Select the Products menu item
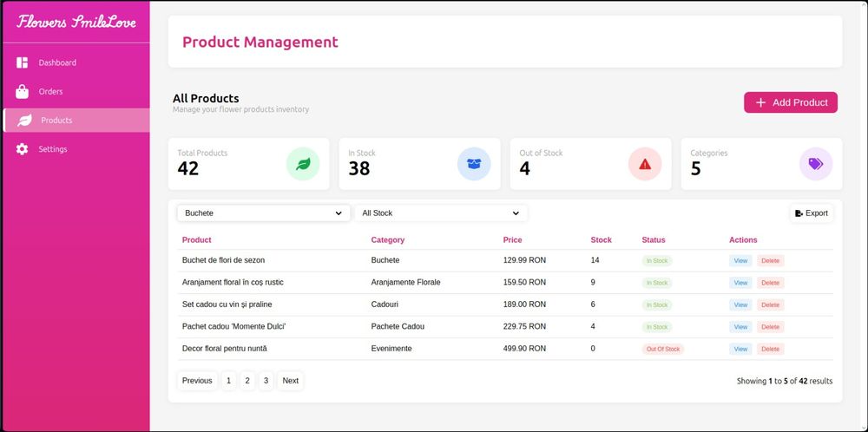Image resolution: width=868 pixels, height=432 pixels. tap(76, 120)
